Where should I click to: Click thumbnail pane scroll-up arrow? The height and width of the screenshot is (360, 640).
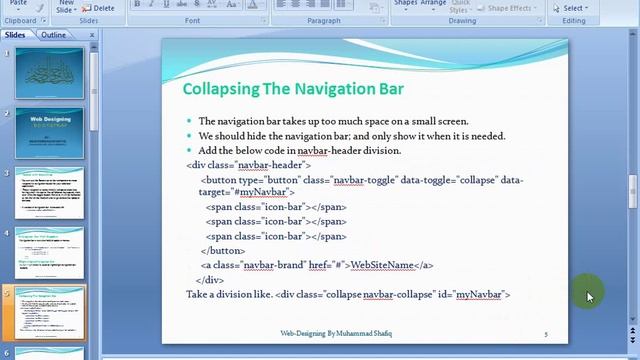94,47
